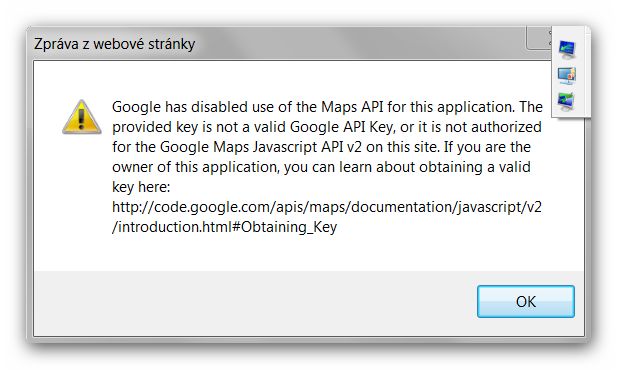Click the OK button

point(525,301)
